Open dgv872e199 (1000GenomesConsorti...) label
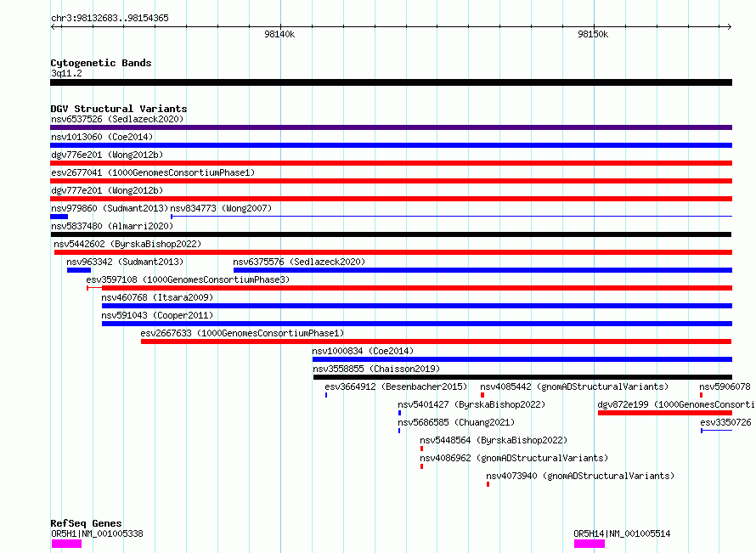The height and width of the screenshot is (553, 756). pyautogui.click(x=676, y=404)
